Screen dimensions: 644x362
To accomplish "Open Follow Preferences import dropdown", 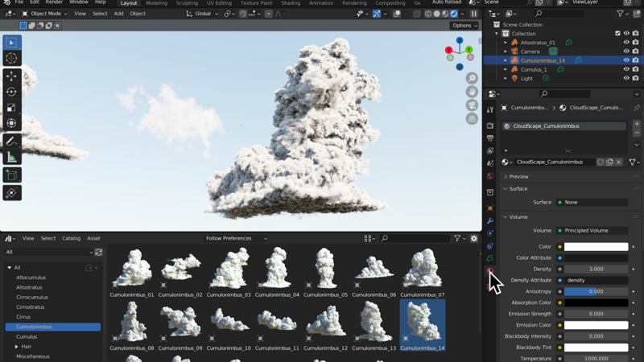I will pyautogui.click(x=236, y=238).
